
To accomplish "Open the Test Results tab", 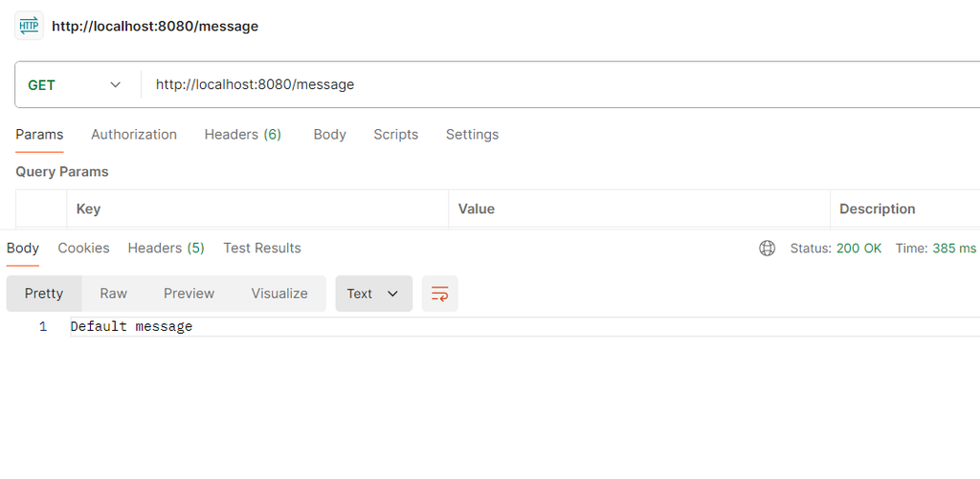I will point(262,248).
